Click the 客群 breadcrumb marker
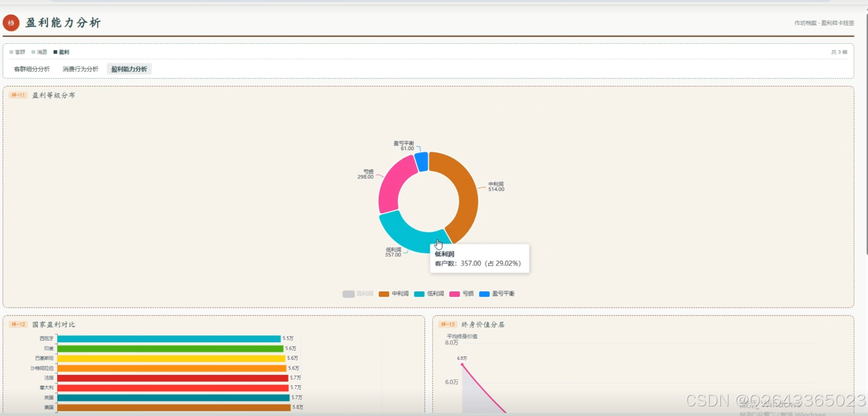868x416 pixels. coord(17,52)
